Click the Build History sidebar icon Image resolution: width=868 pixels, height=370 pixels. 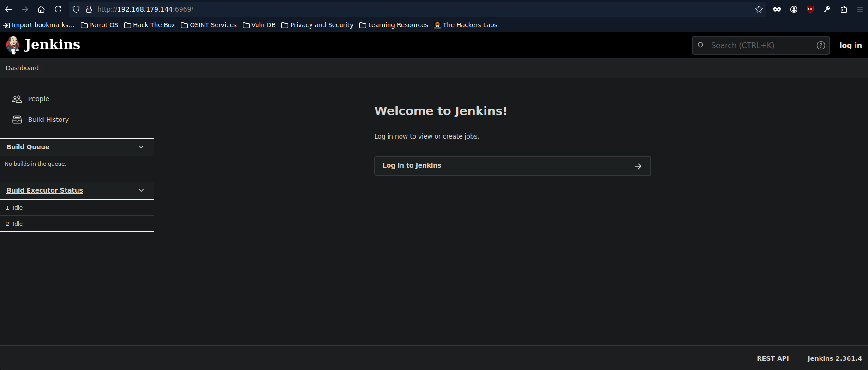17,120
